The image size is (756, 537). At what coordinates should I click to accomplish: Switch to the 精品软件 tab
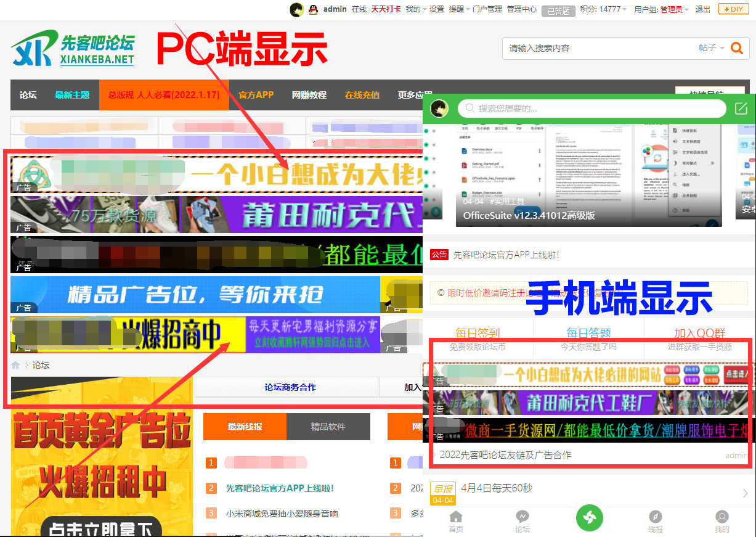coord(328,427)
